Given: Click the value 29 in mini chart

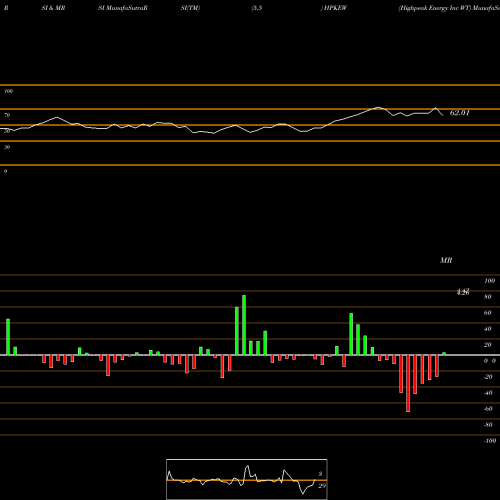Looking at the screenshot, I should click(322, 486).
